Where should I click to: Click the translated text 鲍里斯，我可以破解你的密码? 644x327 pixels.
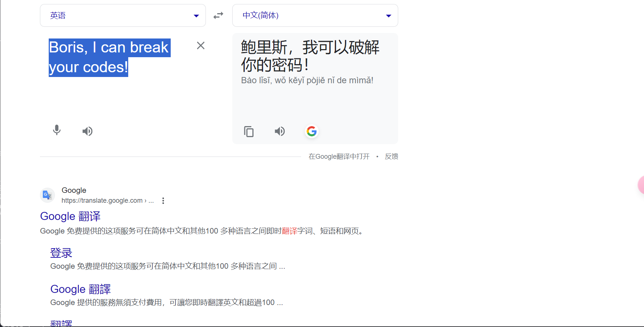tap(310, 56)
